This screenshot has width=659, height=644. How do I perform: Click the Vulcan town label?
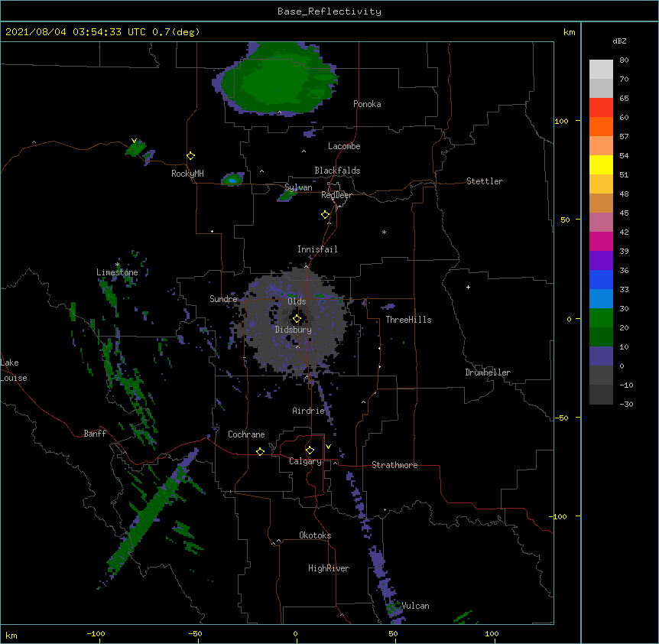[x=415, y=606]
